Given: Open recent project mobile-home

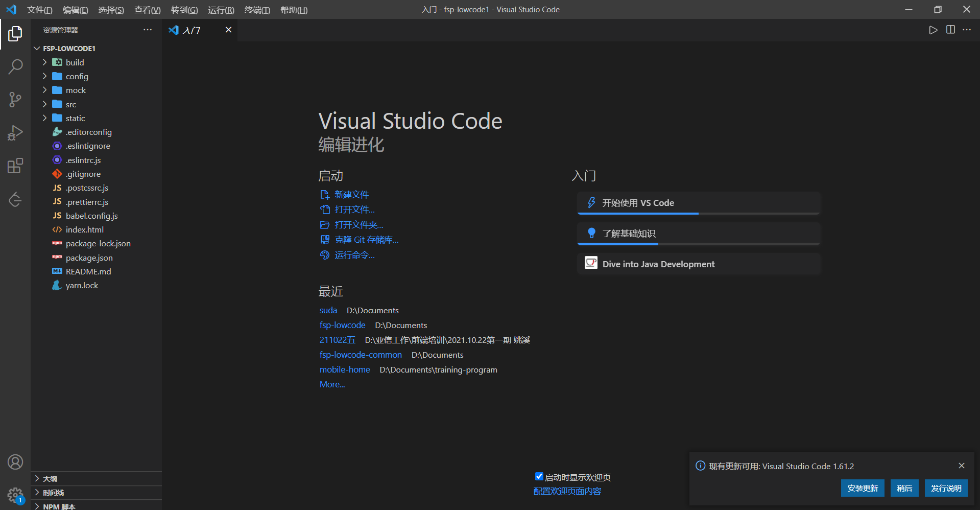Looking at the screenshot, I should tap(345, 369).
